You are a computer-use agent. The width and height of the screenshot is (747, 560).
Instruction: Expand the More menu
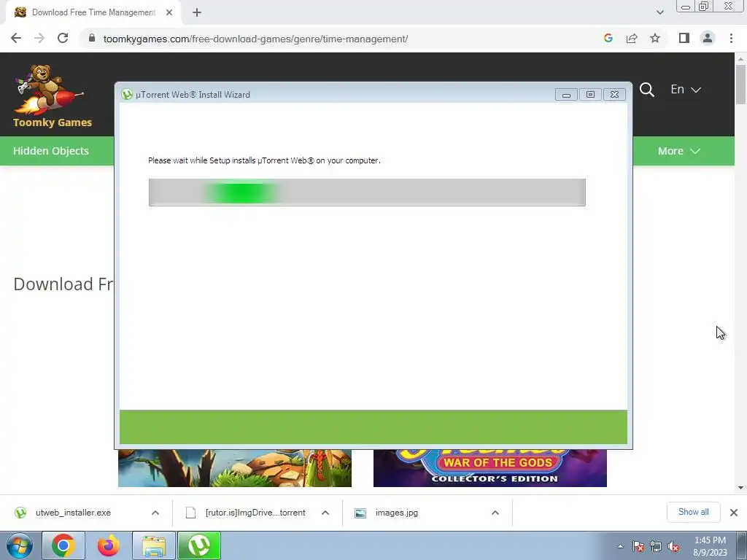pyautogui.click(x=679, y=151)
